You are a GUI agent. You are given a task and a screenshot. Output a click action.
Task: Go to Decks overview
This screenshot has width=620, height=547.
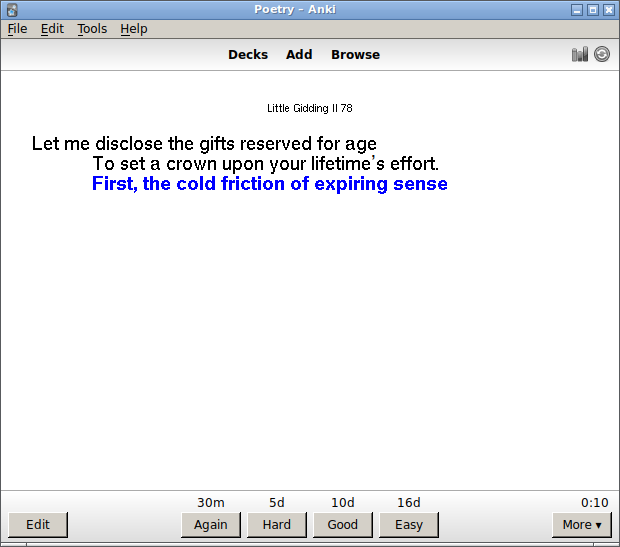(248, 55)
